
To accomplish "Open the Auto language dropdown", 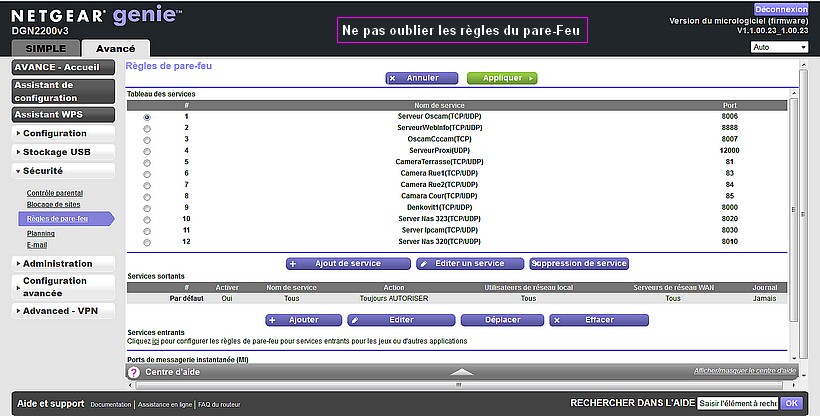I will (x=778, y=47).
